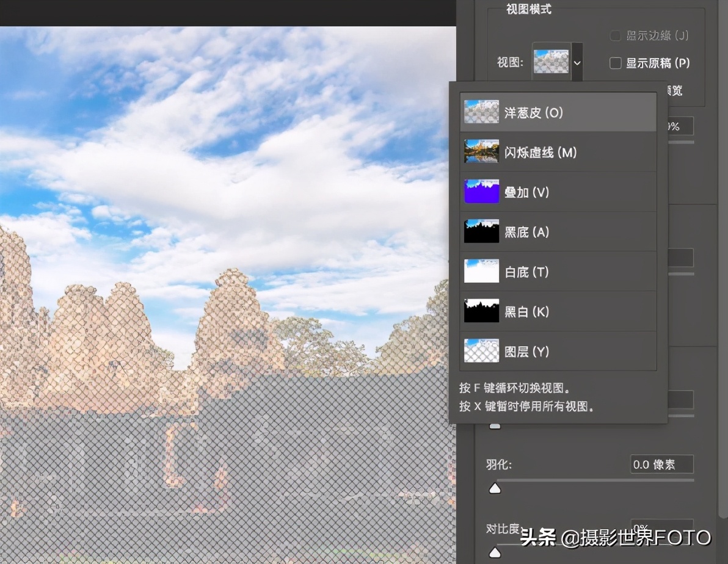Click the 白底 (T) on-white thumbnail
Viewport: 728px width, 564px height.
point(481,272)
